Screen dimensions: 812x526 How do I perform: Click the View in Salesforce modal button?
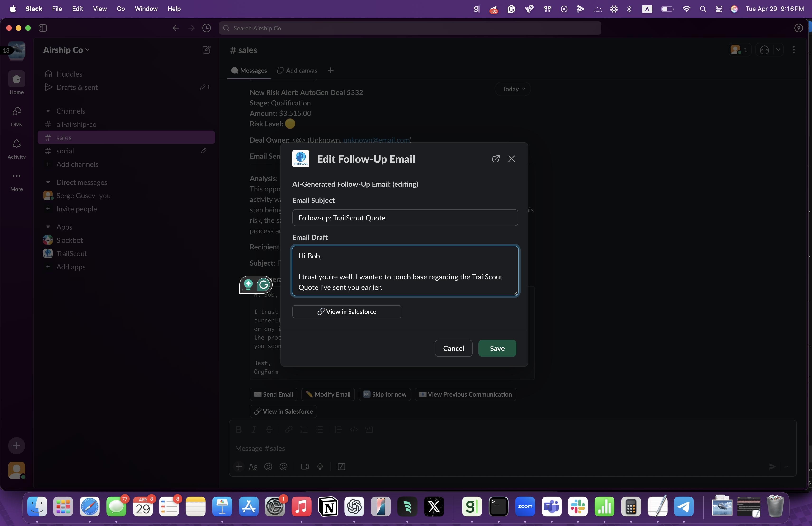click(x=346, y=312)
